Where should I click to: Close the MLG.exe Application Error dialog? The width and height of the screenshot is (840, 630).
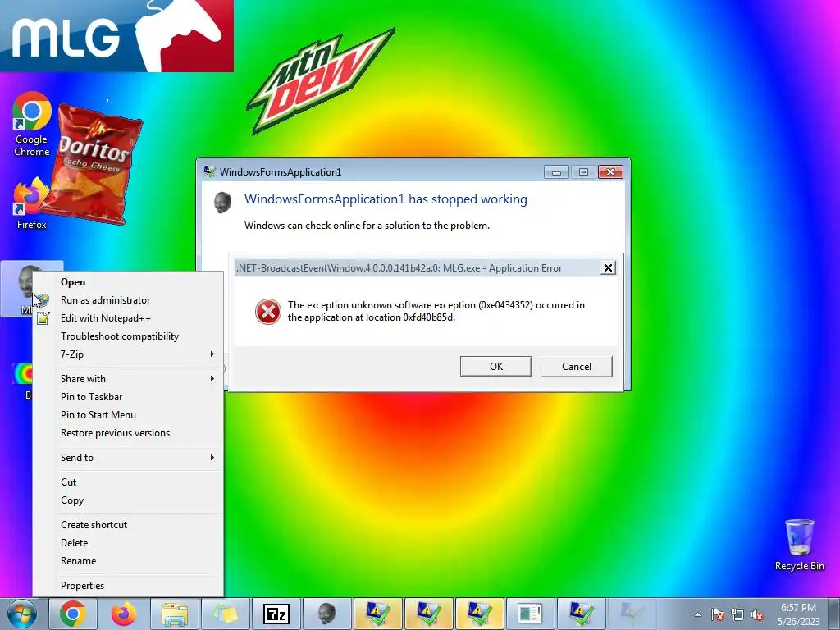608,268
